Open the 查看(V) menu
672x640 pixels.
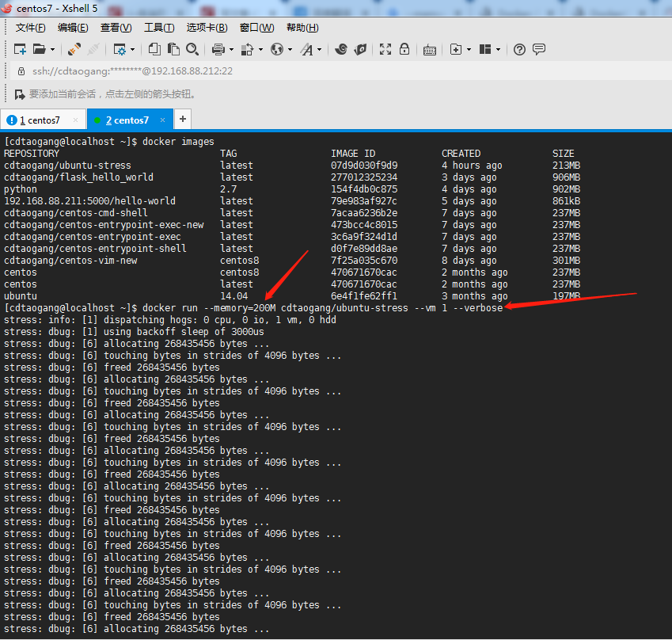tap(116, 28)
